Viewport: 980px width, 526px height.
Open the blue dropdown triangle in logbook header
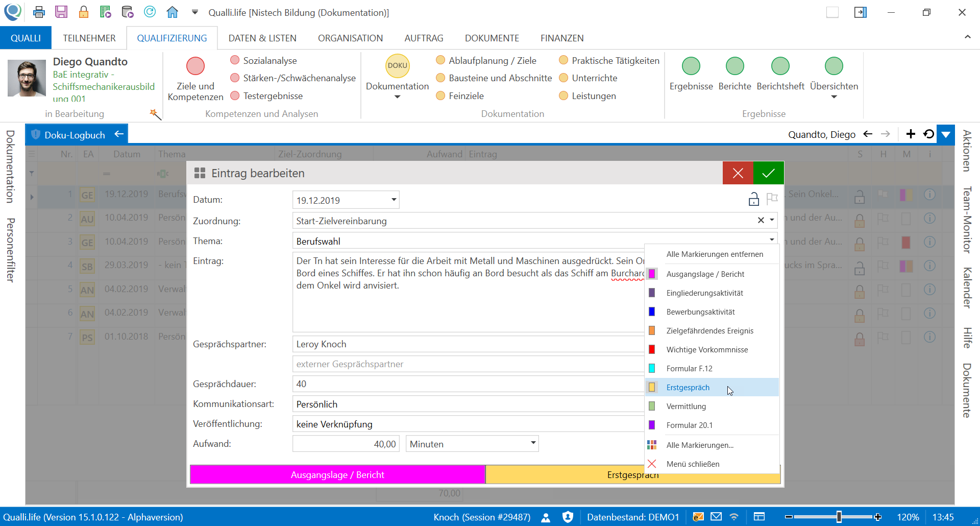point(946,134)
